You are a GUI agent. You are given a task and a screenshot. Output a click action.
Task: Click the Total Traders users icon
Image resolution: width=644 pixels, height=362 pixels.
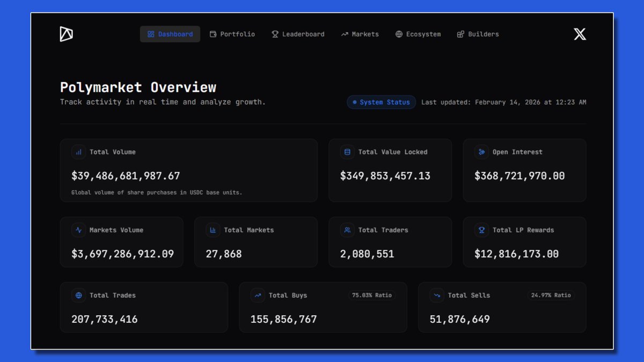click(347, 230)
